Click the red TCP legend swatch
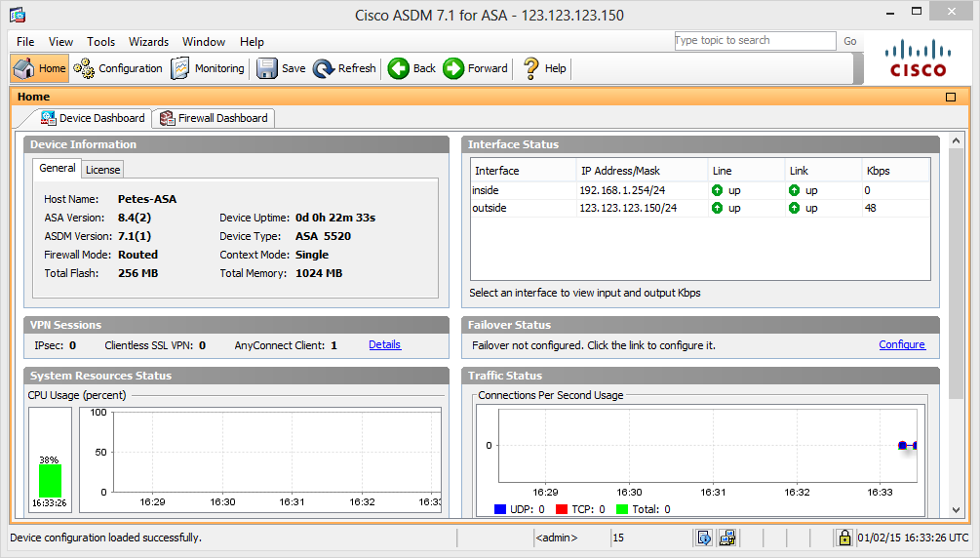The image size is (980, 558). click(562, 509)
